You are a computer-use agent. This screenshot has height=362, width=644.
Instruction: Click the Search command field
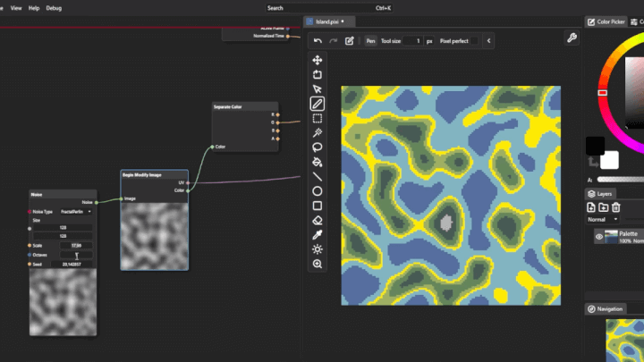(328, 8)
